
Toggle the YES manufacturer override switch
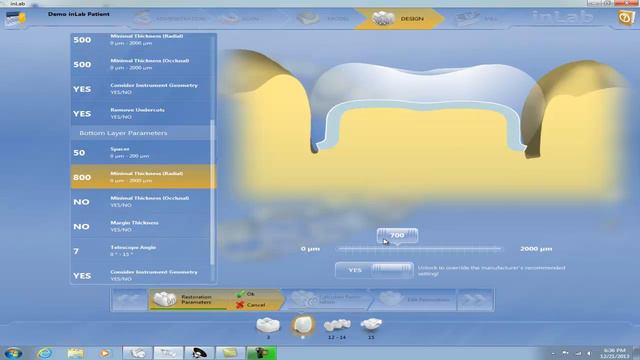[x=374, y=270]
